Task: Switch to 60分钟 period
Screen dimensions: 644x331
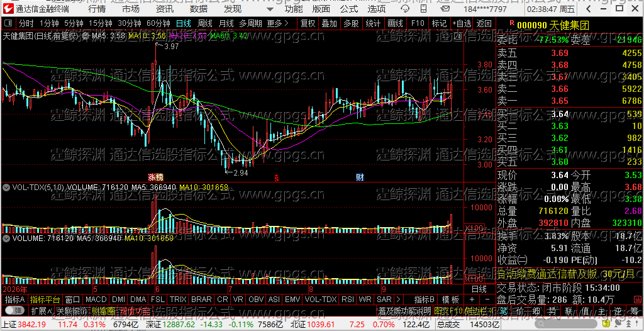Action: tap(158, 23)
